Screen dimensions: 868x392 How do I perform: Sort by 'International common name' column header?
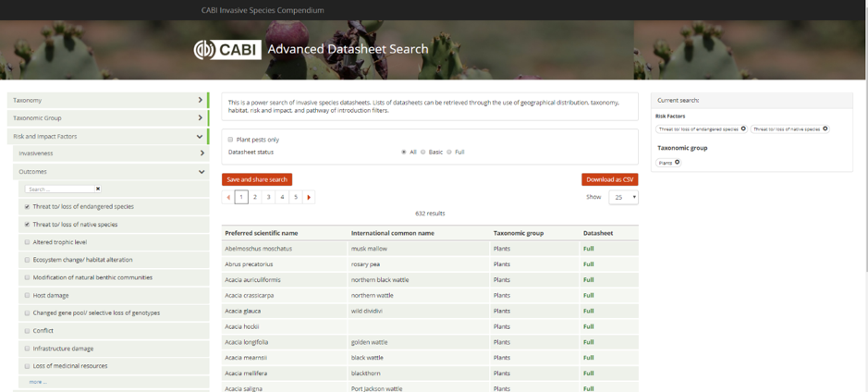[393, 233]
